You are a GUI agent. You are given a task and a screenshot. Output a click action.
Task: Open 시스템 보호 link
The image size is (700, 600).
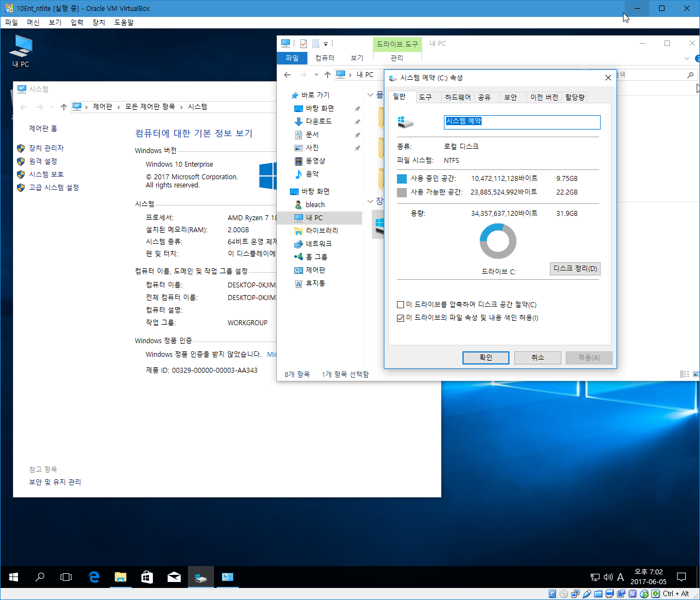tap(46, 174)
